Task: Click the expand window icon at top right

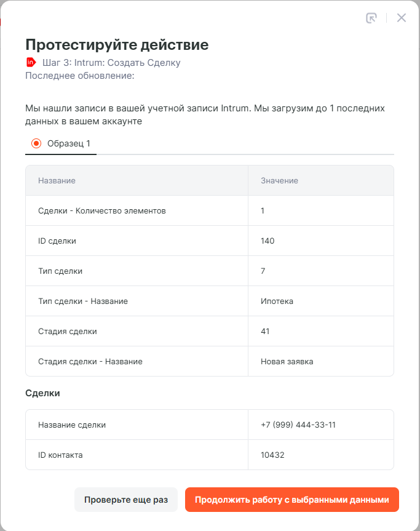Action: point(371,18)
